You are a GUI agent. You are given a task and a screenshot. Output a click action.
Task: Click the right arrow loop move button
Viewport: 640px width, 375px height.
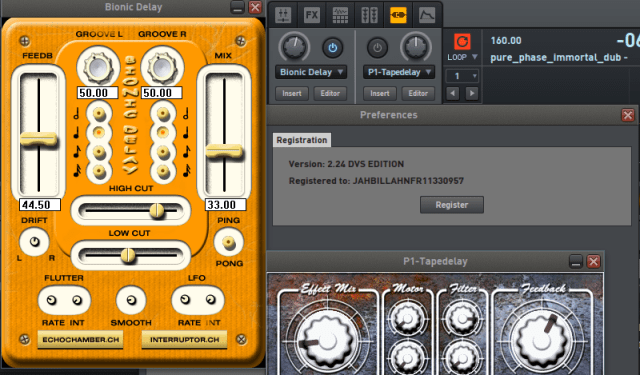472,93
